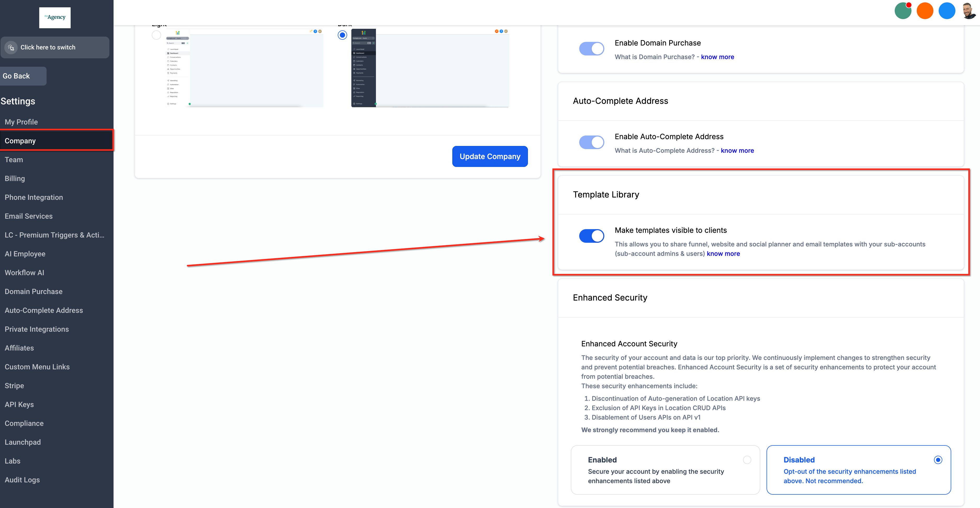This screenshot has width=980, height=508.
Task: Click the switch cursor icon in sidebar
Action: (11, 48)
